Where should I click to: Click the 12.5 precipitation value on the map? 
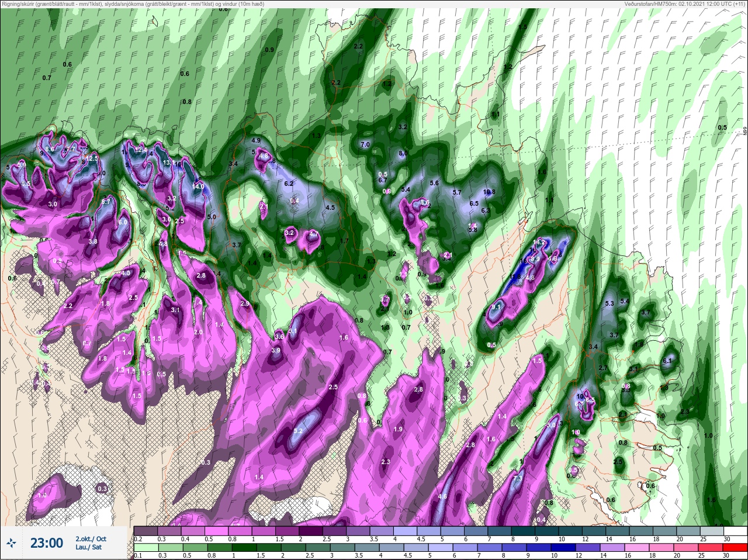pos(92,158)
